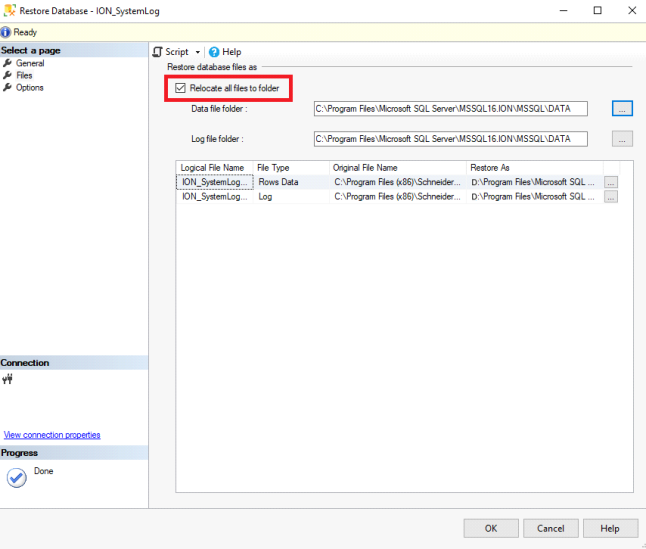The height and width of the screenshot is (549, 646).
Task: Click File Type column header
Action: pyautogui.click(x=291, y=168)
